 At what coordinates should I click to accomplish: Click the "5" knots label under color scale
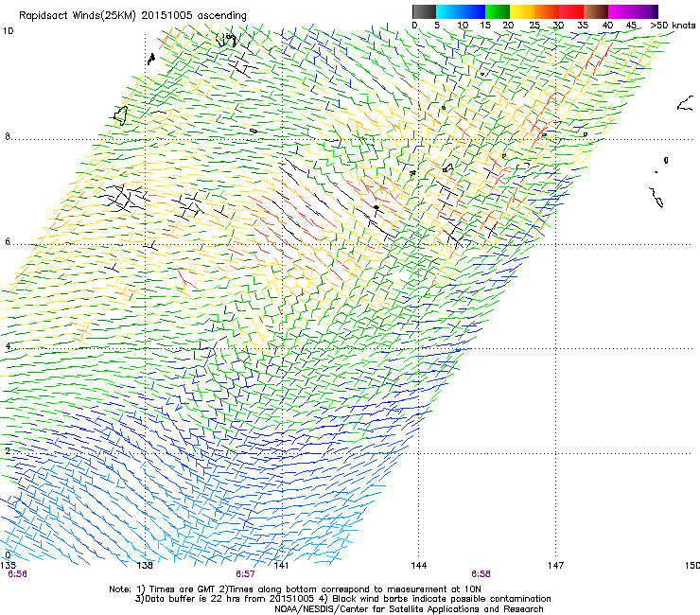point(437,26)
